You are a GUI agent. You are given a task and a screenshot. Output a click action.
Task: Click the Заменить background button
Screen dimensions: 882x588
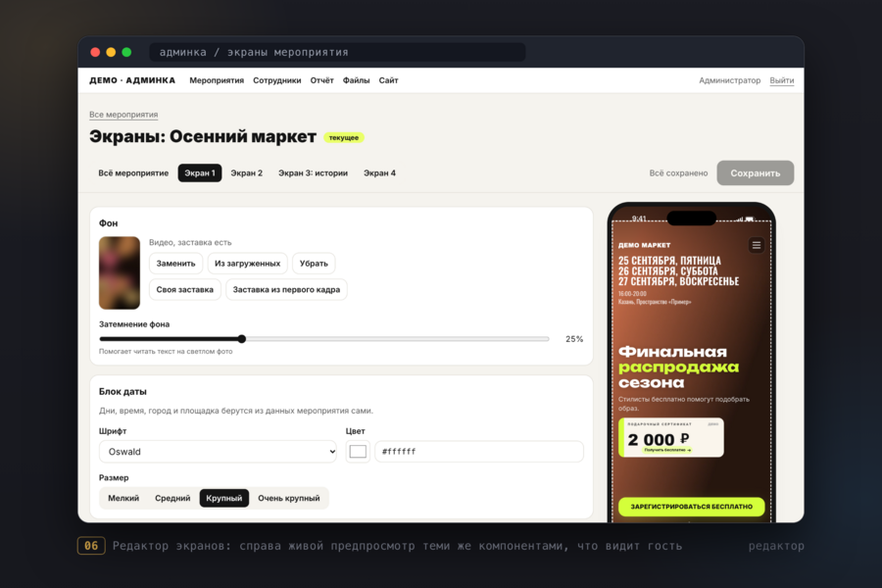click(175, 264)
